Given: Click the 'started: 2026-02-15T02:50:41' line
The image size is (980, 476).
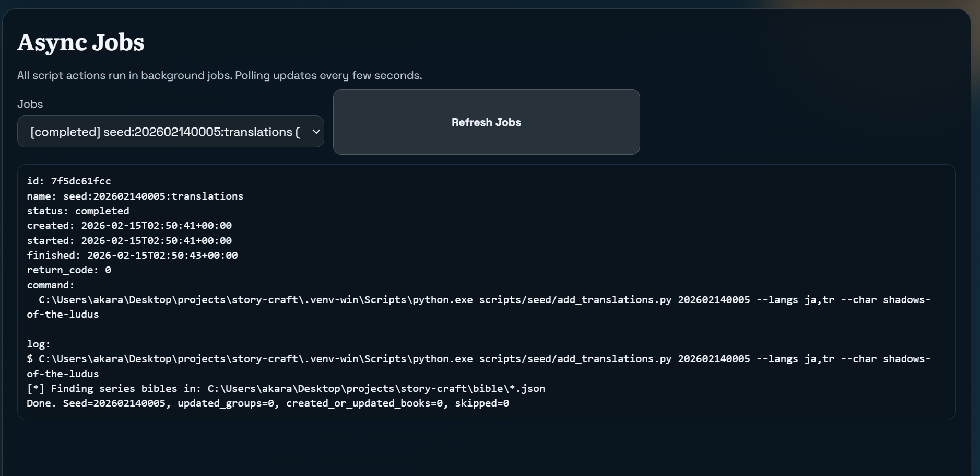Looking at the screenshot, I should 129,240.
